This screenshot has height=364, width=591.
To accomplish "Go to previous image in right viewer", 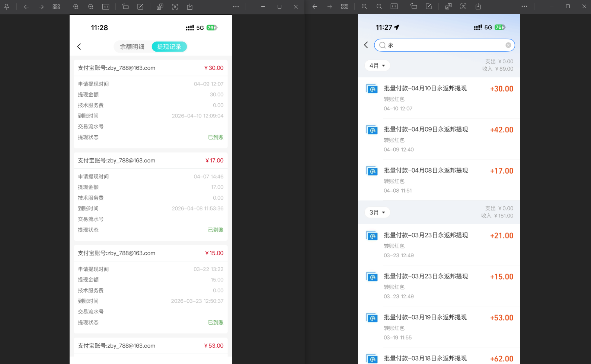I will [x=315, y=7].
